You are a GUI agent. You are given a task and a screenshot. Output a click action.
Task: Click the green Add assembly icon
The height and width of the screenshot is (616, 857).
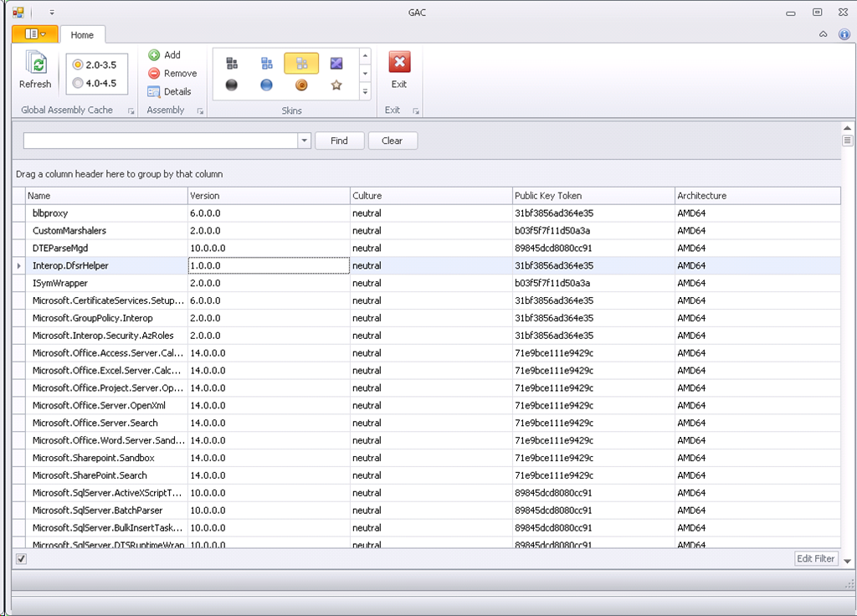pos(154,54)
